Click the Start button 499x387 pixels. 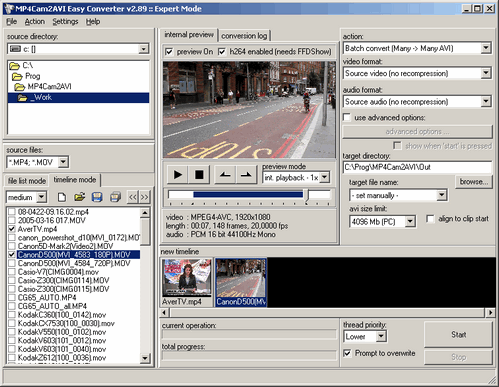coord(458,335)
